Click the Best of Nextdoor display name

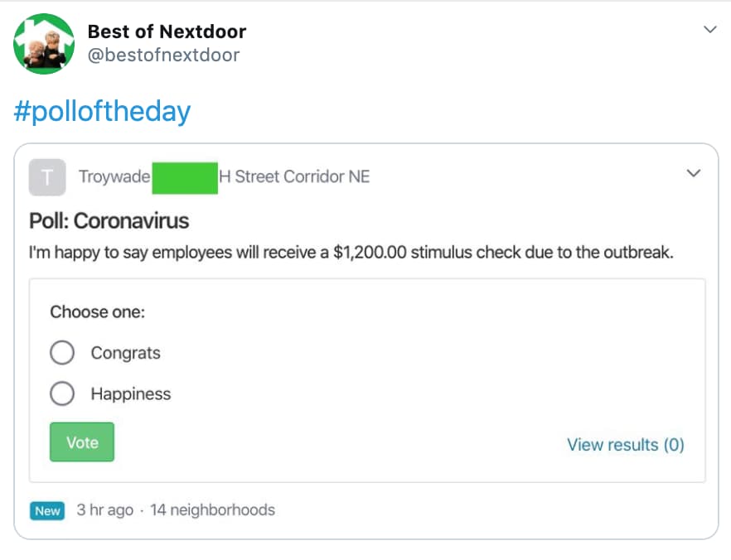point(166,31)
